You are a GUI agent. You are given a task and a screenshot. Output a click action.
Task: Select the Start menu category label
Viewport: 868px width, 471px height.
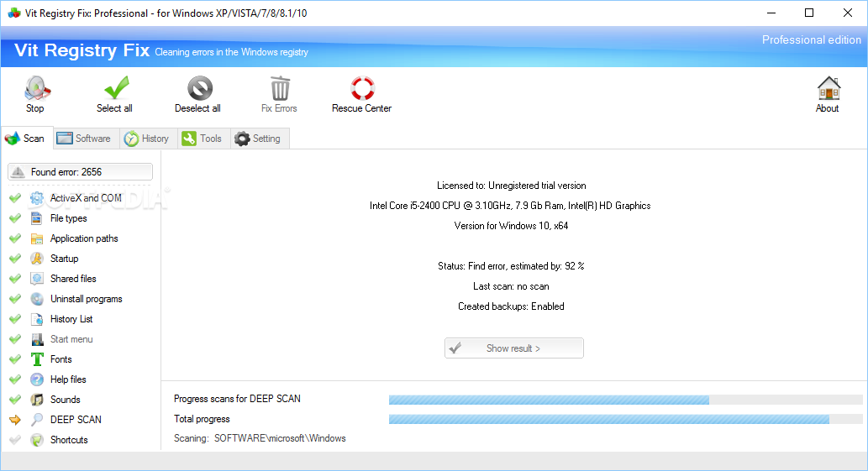(71, 339)
